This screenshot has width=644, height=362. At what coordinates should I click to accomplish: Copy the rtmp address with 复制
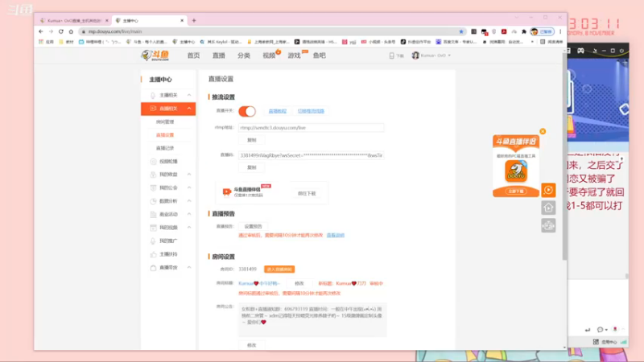point(252,140)
